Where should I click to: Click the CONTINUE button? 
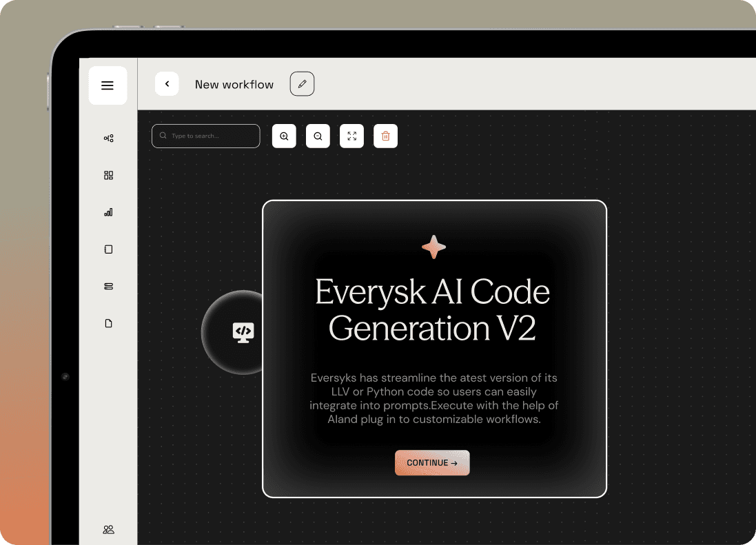tap(432, 462)
